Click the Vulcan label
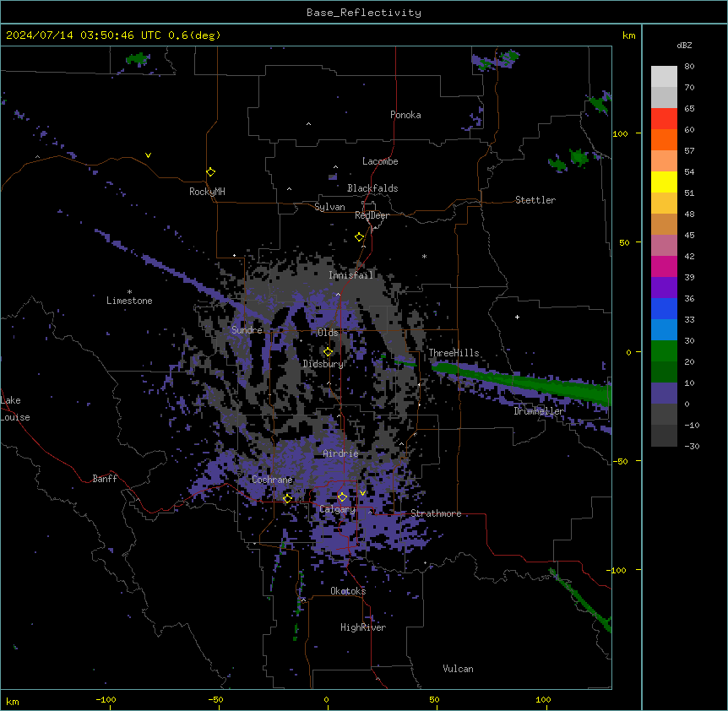The height and width of the screenshot is (711, 728). click(x=458, y=669)
